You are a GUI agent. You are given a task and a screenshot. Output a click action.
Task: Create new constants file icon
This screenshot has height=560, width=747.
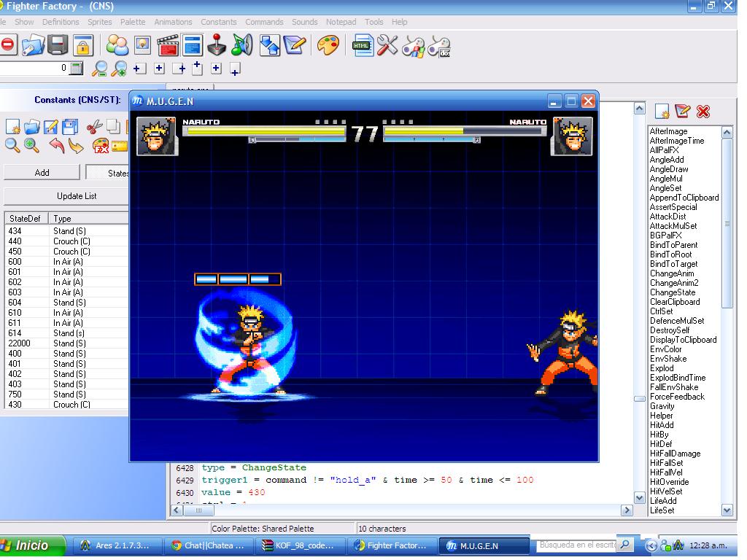pyautogui.click(x=13, y=127)
